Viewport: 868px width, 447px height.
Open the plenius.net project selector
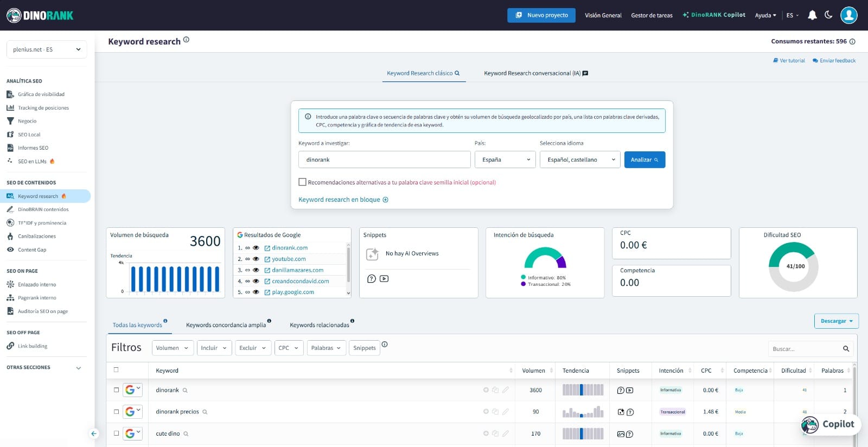point(47,49)
